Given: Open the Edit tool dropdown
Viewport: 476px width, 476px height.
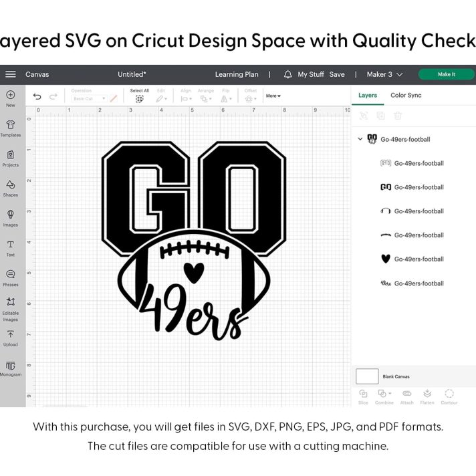Looking at the screenshot, I should coord(161,96).
